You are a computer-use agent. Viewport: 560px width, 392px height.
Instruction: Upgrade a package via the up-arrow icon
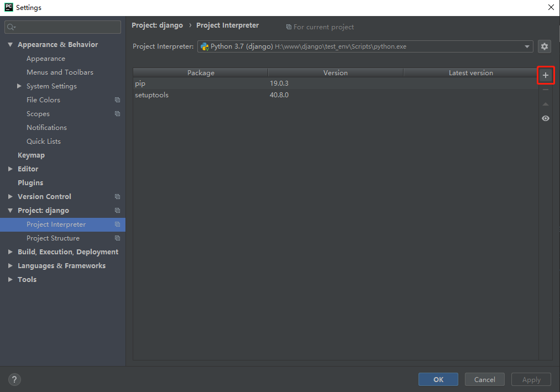click(x=546, y=103)
